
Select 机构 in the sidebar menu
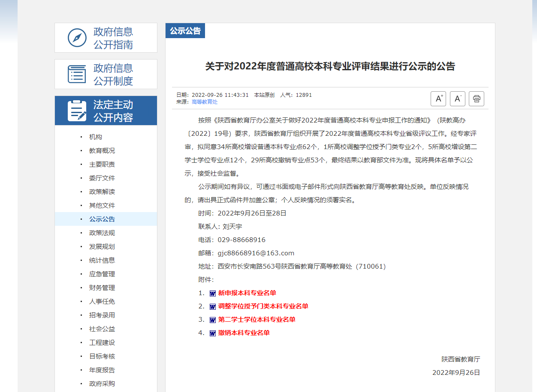pos(96,137)
